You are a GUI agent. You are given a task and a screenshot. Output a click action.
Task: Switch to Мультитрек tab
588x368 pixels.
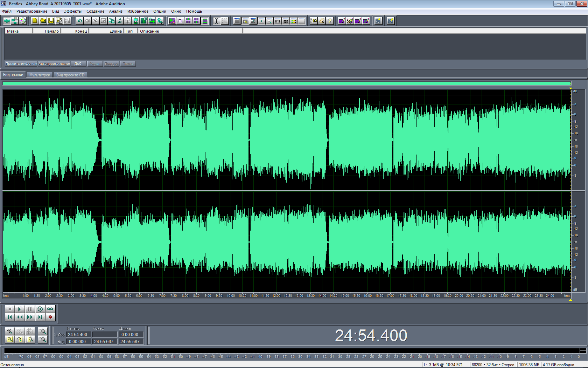40,75
